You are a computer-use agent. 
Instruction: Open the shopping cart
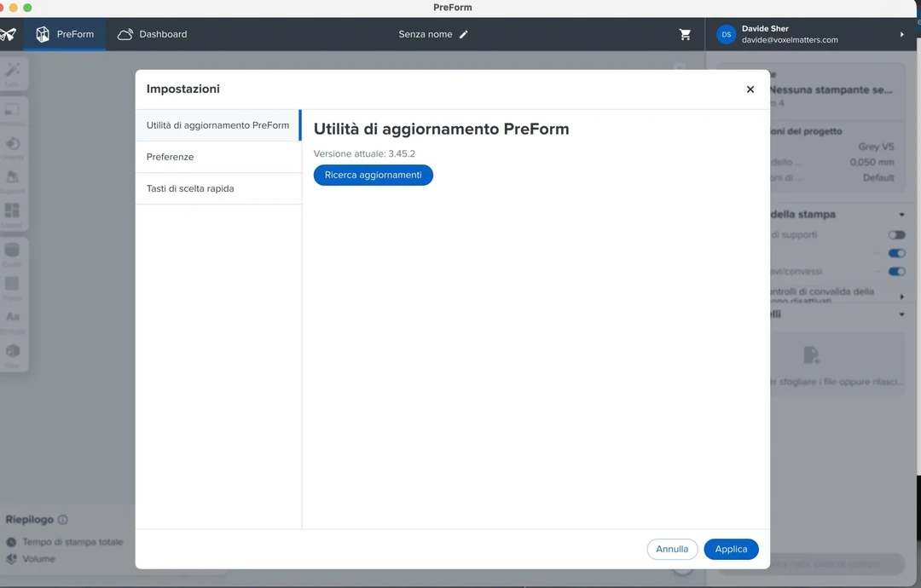pyautogui.click(x=685, y=35)
